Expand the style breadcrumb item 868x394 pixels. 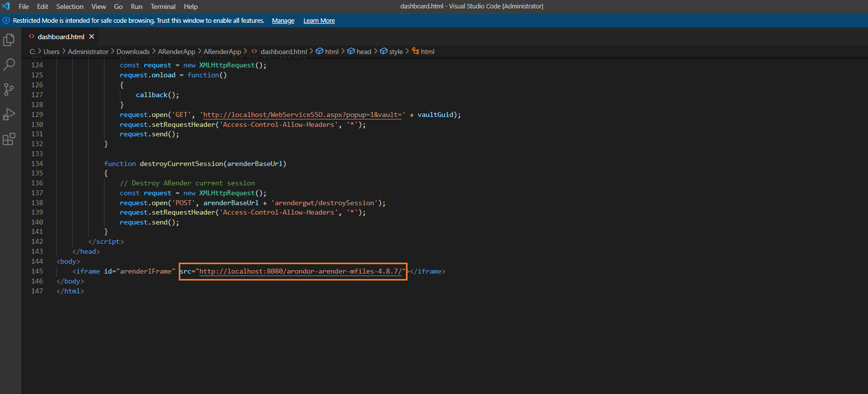396,52
